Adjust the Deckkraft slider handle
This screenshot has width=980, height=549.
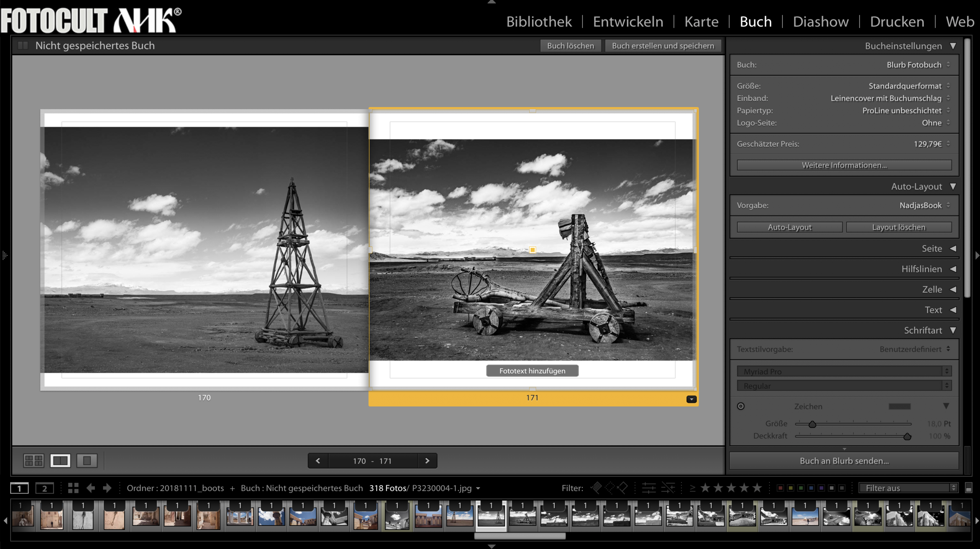907,437
